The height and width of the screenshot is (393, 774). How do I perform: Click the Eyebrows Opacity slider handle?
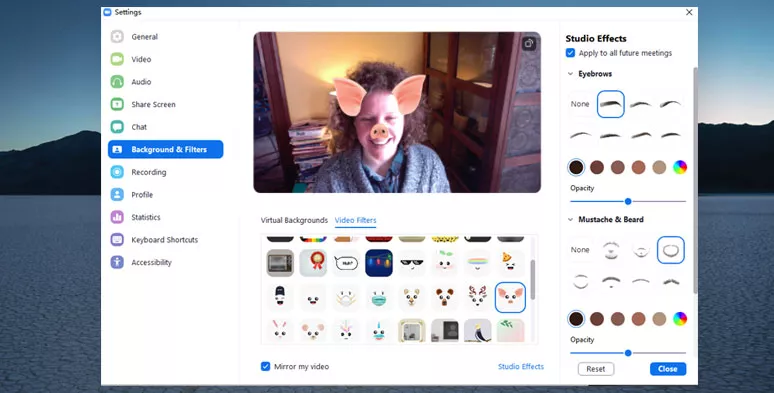(628, 201)
